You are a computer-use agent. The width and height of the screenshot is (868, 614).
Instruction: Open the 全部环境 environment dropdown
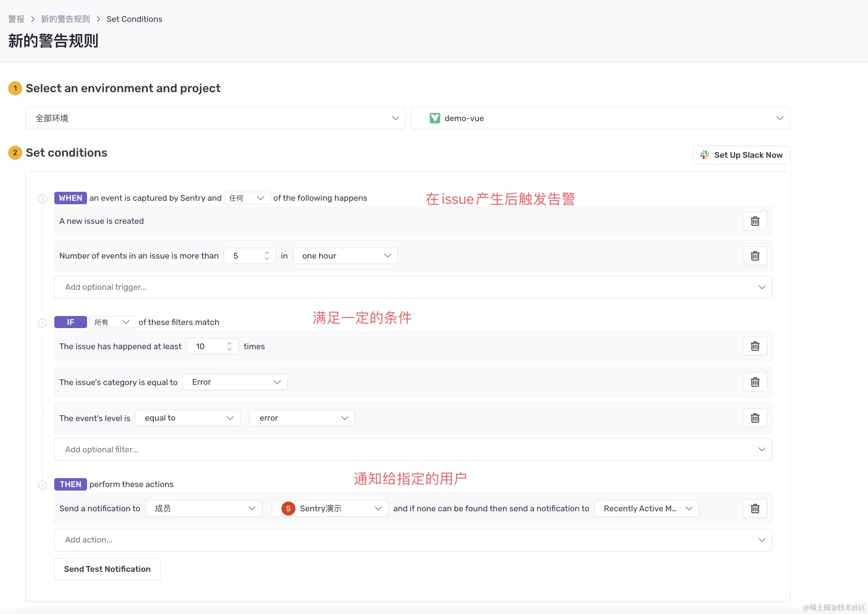(x=215, y=118)
